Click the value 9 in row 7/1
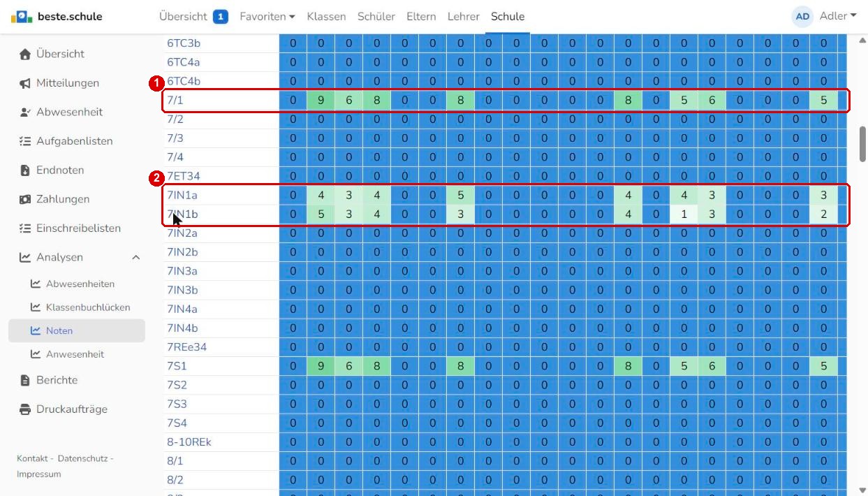The image size is (868, 496). (321, 100)
